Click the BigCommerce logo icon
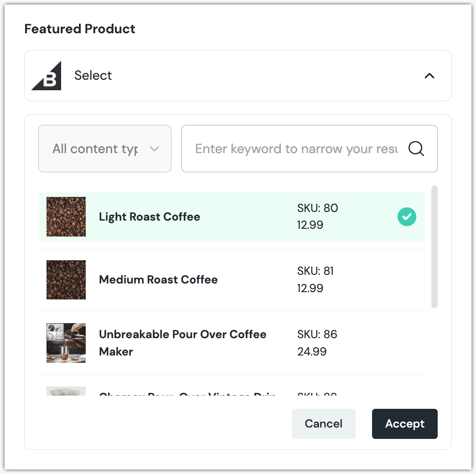476x474 pixels. coord(46,76)
